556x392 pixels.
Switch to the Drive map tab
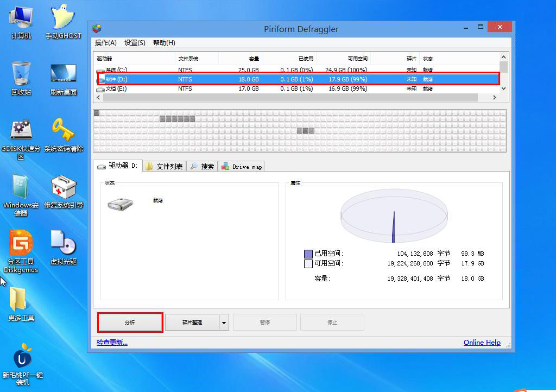tap(242, 167)
